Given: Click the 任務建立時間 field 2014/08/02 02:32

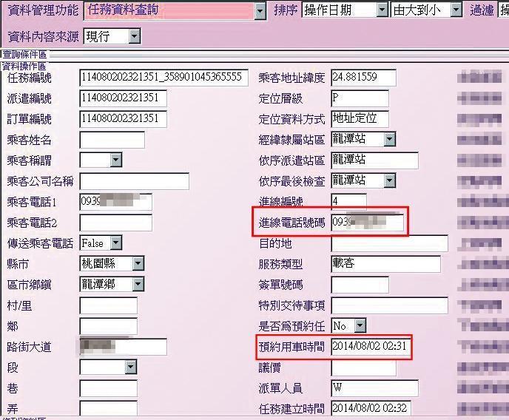Looking at the screenshot, I should [x=371, y=408].
